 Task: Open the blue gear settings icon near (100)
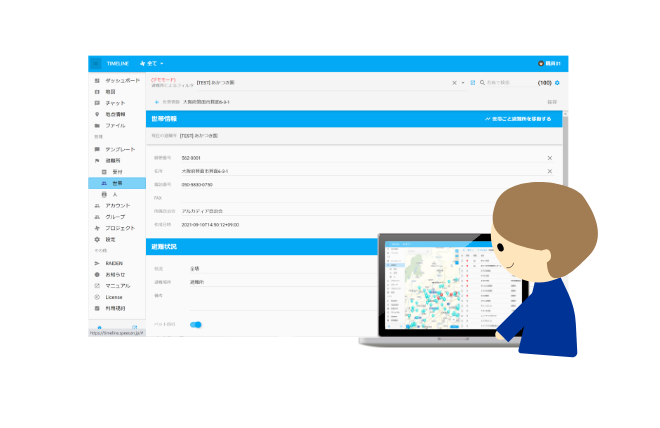pyautogui.click(x=557, y=83)
